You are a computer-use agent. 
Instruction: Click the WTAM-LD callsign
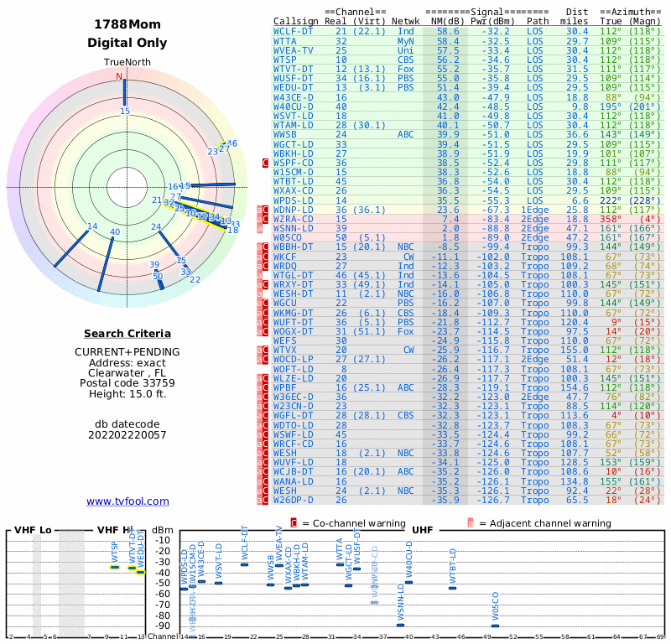tap(293, 126)
